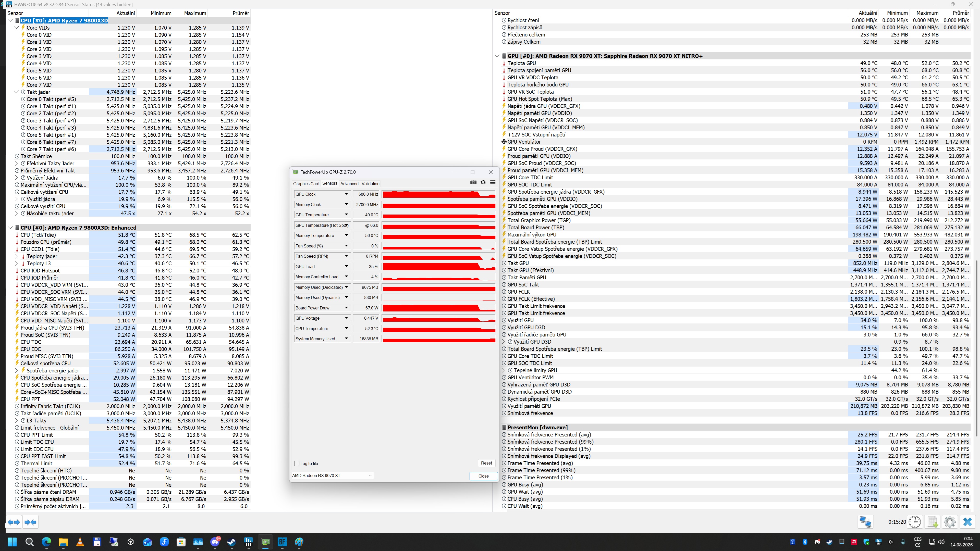Launch VLC media player from the taskbar

pyautogui.click(x=80, y=542)
